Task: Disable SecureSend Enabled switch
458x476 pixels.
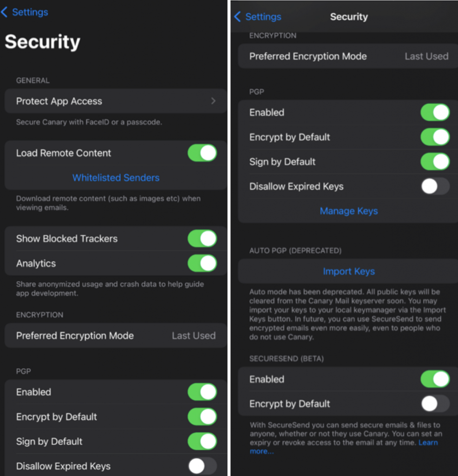Action: [435, 379]
